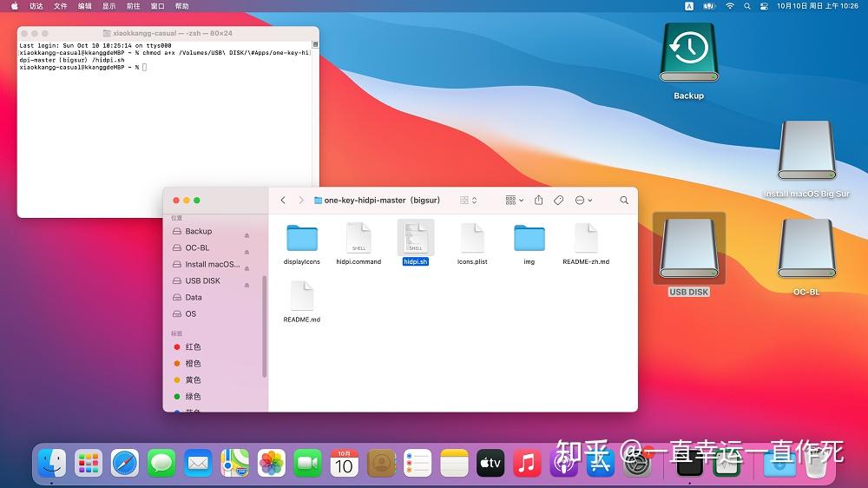Click the Share button in Finder toolbar
The width and height of the screenshot is (868, 488).
(539, 200)
